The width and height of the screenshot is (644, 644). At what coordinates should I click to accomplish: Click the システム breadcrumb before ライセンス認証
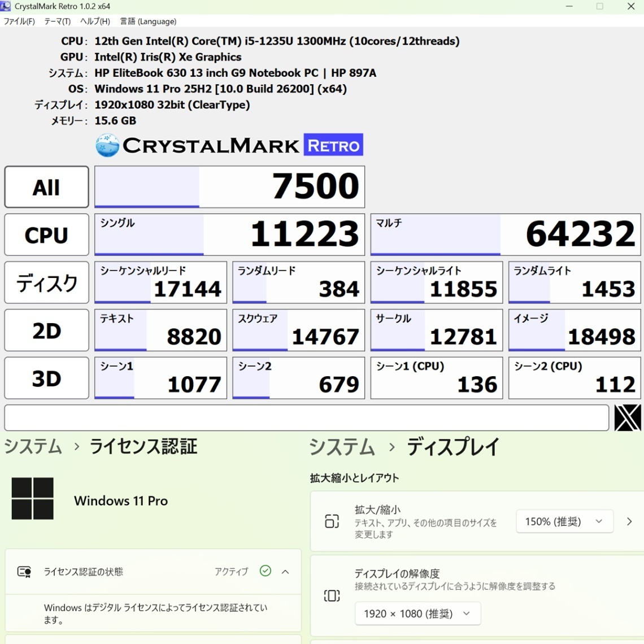(33, 446)
